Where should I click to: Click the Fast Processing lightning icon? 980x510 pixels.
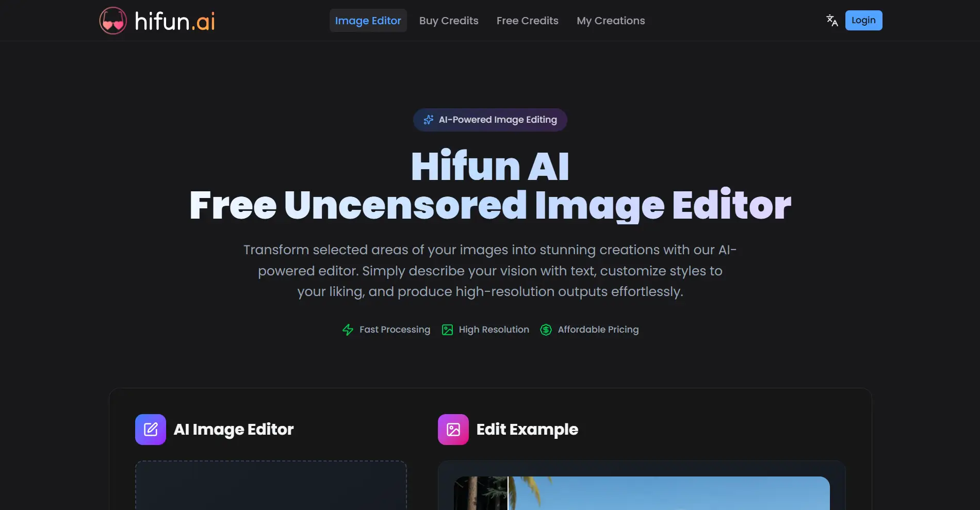347,330
